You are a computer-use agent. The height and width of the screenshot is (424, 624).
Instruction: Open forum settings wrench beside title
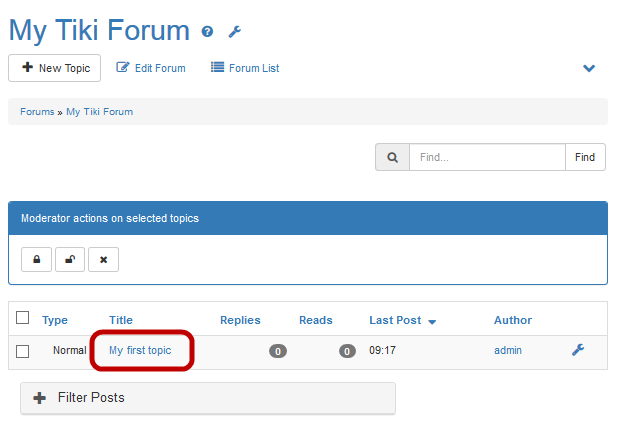(x=235, y=32)
